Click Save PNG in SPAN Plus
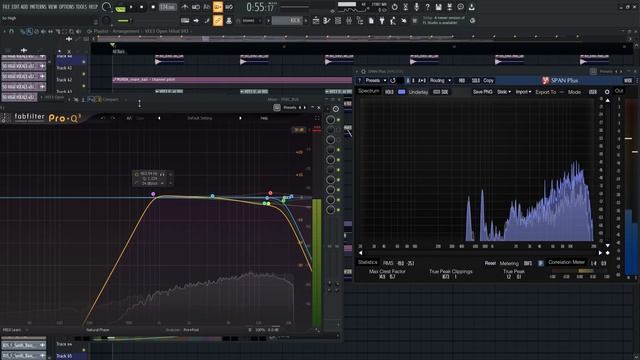640x360 pixels. (482, 92)
